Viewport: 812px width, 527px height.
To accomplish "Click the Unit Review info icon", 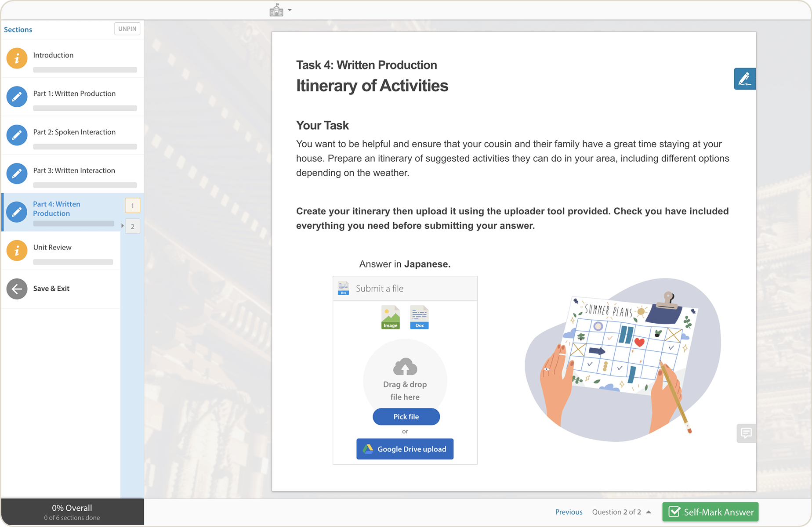I will point(17,250).
